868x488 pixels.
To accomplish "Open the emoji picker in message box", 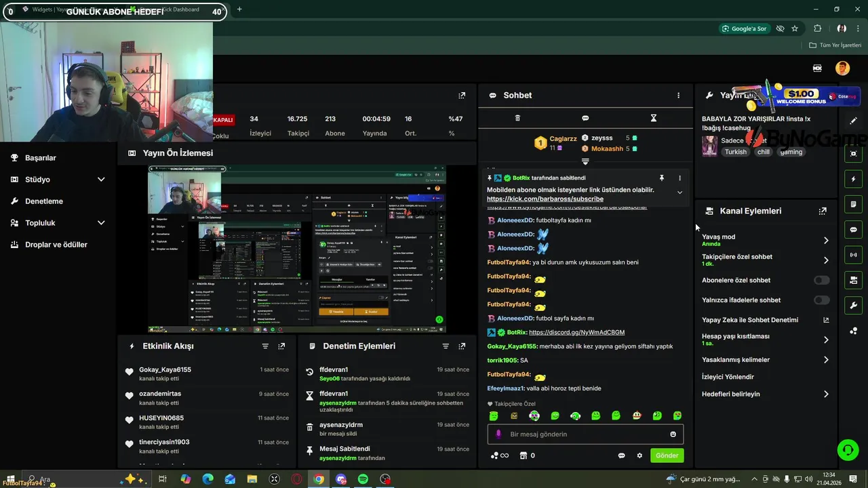I will click(x=673, y=434).
